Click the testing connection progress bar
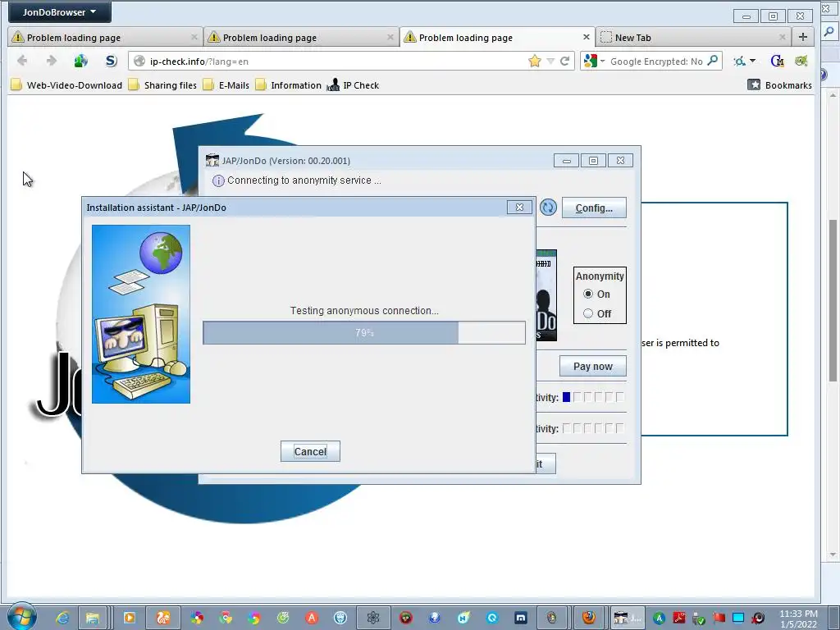Viewport: 840px width, 630px height. (x=364, y=333)
